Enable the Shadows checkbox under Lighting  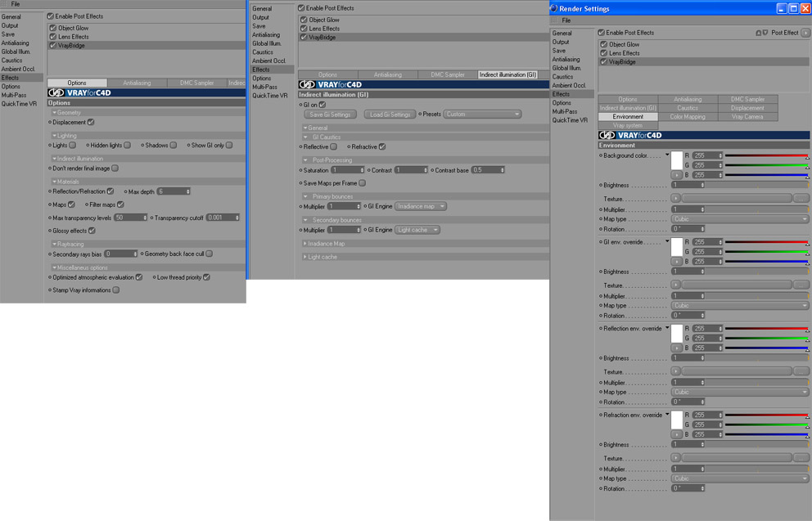pyautogui.click(x=174, y=145)
